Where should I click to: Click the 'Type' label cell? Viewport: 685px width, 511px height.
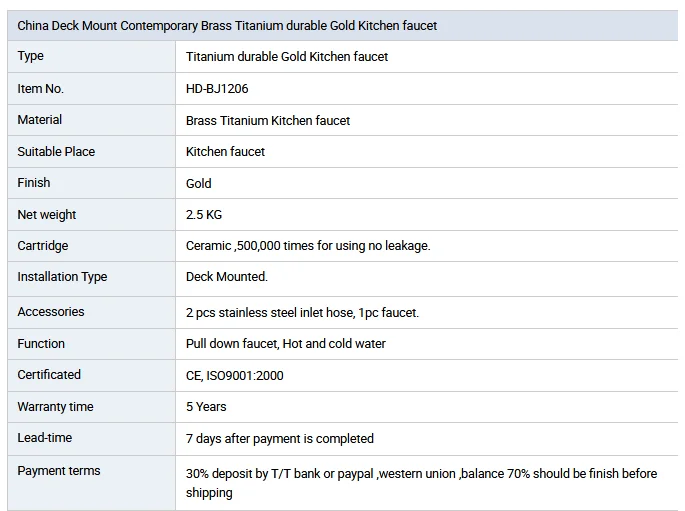[31, 57]
